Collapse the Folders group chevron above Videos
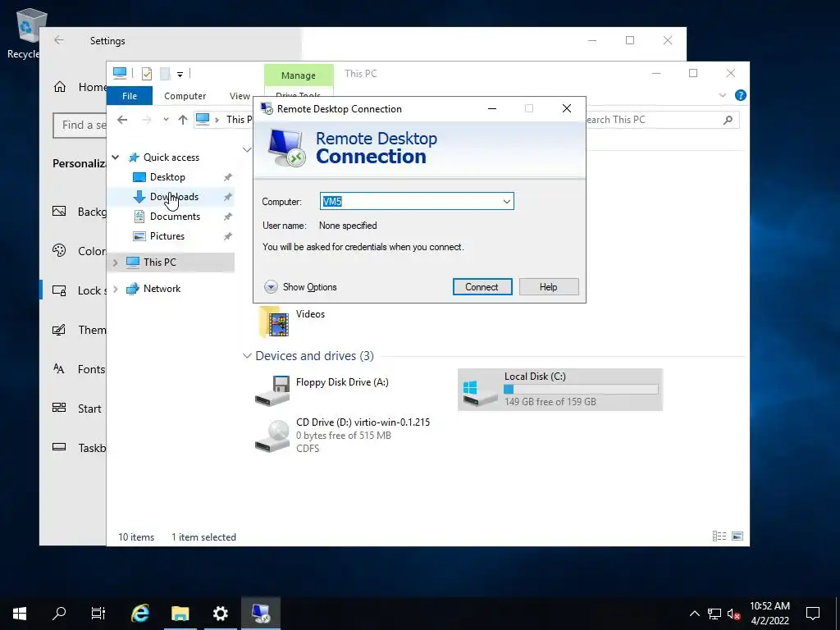This screenshot has width=840, height=630. pyautogui.click(x=247, y=149)
